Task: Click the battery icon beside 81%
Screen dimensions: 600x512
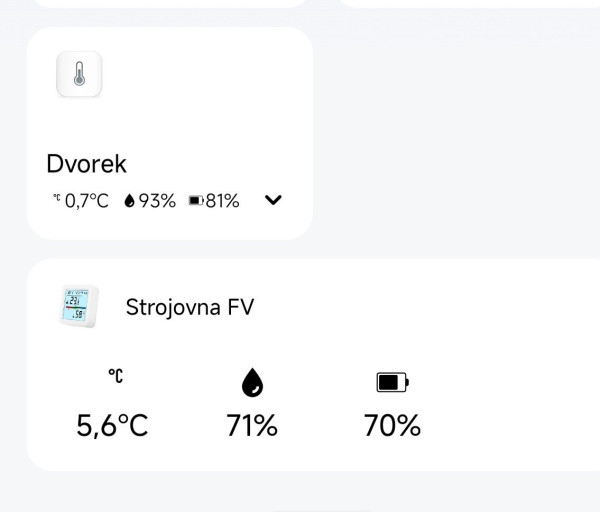Action: point(195,201)
